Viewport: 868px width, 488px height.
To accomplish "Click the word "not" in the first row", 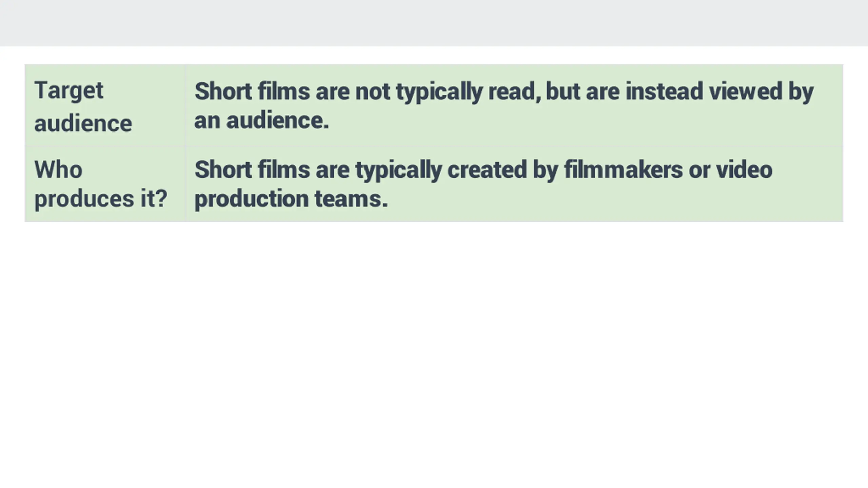I will coord(372,91).
